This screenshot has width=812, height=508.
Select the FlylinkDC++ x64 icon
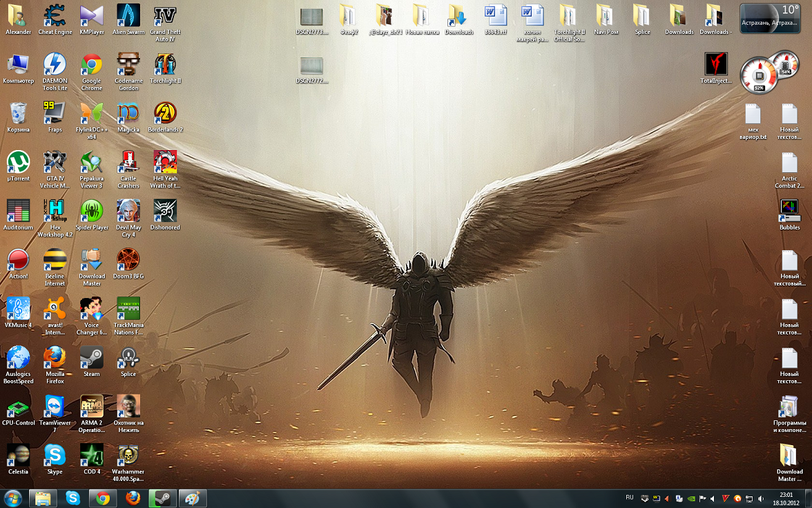(92, 120)
